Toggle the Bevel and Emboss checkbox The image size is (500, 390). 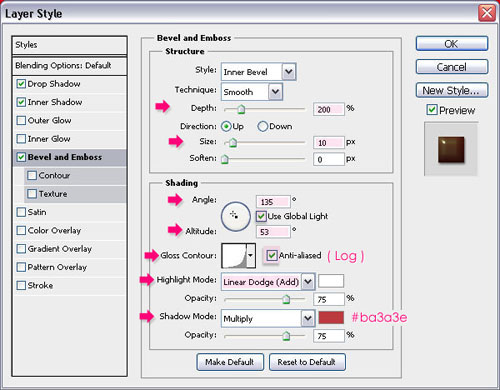(21, 157)
